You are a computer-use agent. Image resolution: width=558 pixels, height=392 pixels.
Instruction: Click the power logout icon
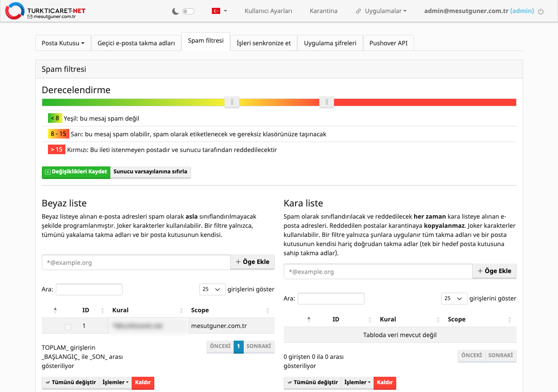[541, 11]
